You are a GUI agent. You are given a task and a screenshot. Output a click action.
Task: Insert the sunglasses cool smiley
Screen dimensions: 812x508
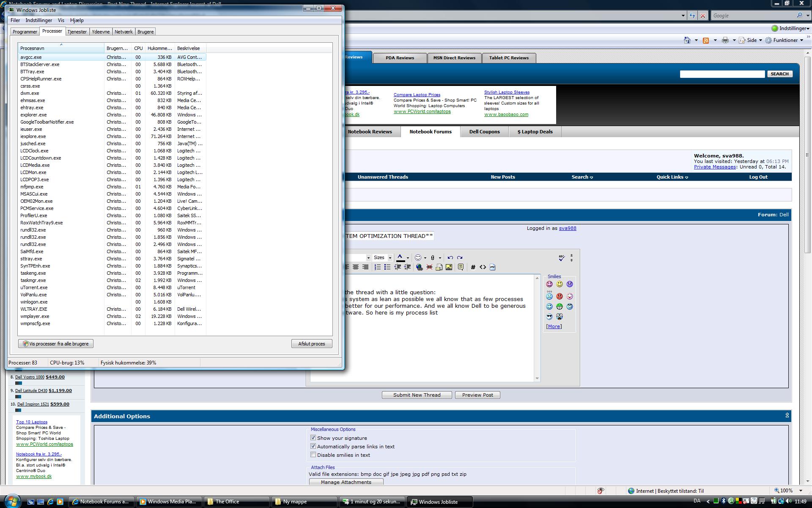[x=549, y=316]
